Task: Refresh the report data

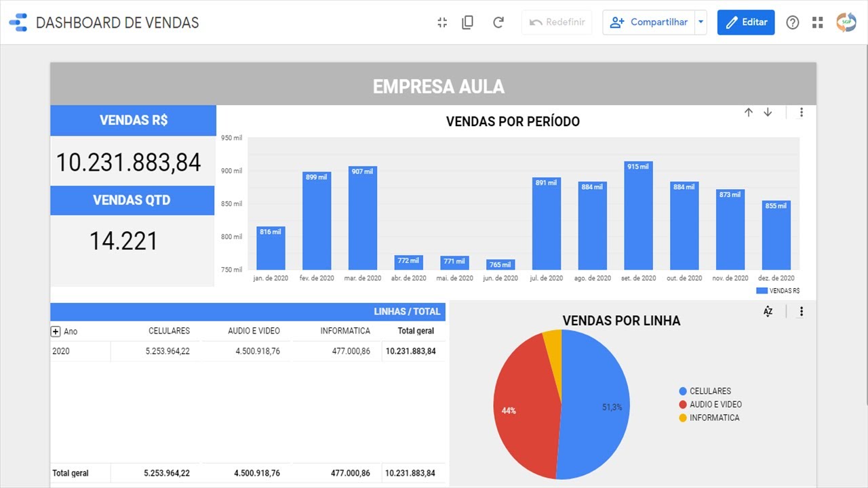Action: pos(498,22)
